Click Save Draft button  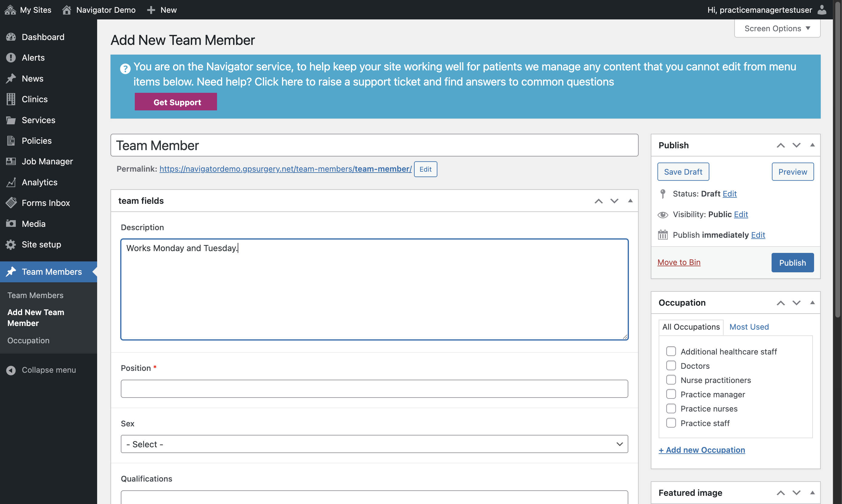683,172
